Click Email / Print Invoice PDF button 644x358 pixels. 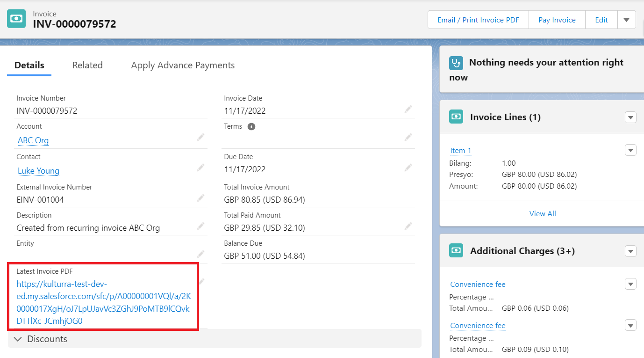click(478, 20)
